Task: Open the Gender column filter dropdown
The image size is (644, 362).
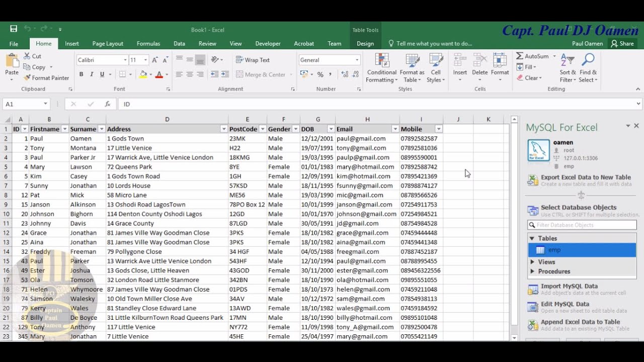Action: click(295, 129)
